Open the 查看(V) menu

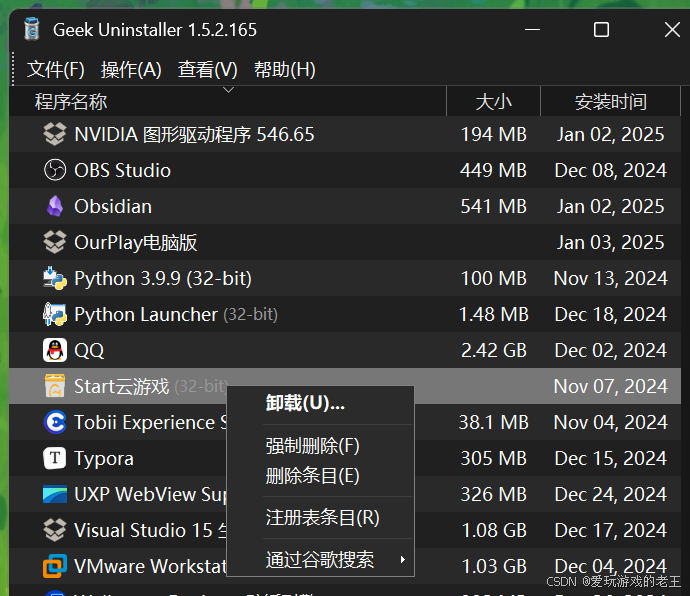tap(208, 70)
